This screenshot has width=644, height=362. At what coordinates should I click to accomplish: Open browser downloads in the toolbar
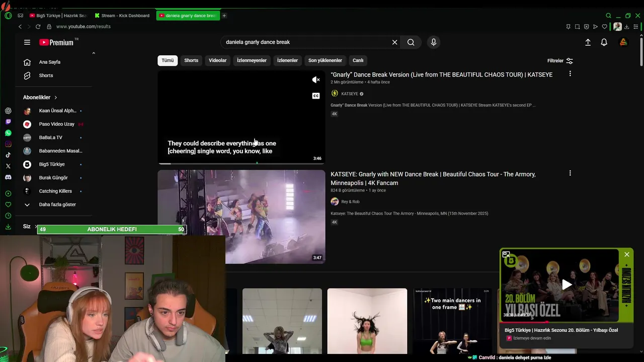[627, 27]
